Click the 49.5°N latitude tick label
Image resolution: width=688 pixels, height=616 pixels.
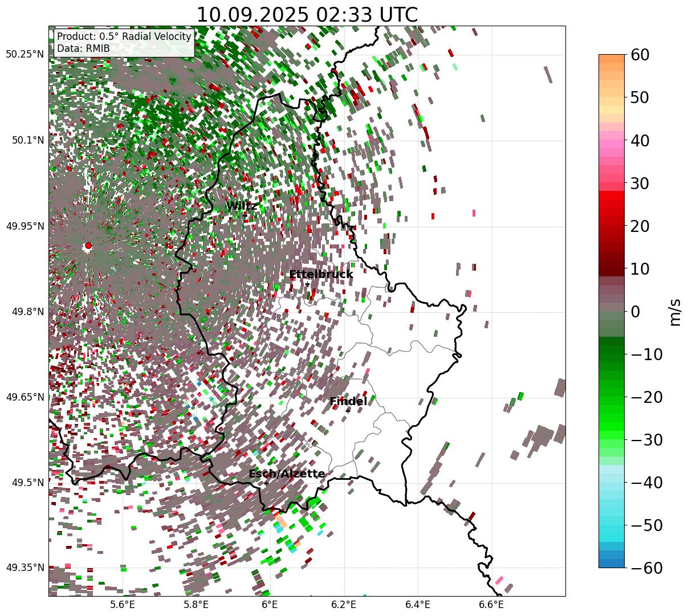(x=27, y=483)
